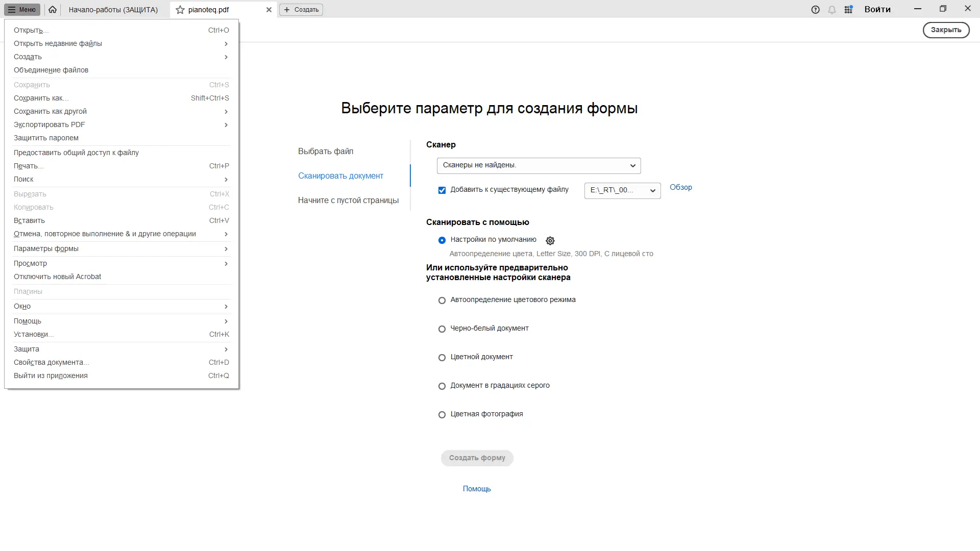
Task: Open default scan settings gear icon
Action: point(550,241)
